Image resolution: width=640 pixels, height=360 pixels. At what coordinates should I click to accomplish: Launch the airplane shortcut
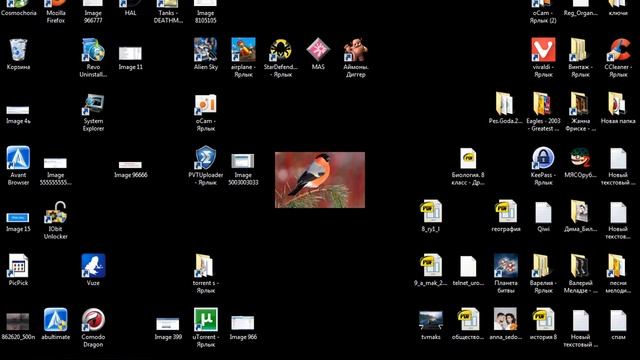(243, 49)
